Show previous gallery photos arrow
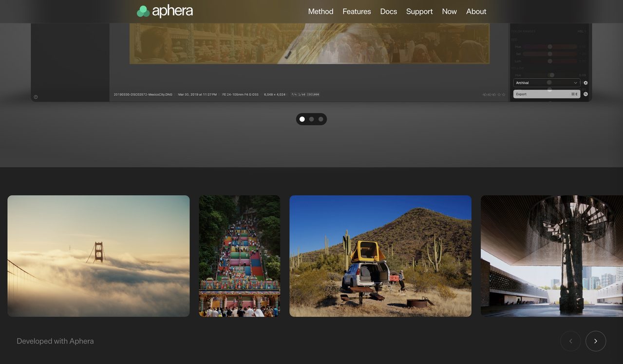 (x=570, y=341)
